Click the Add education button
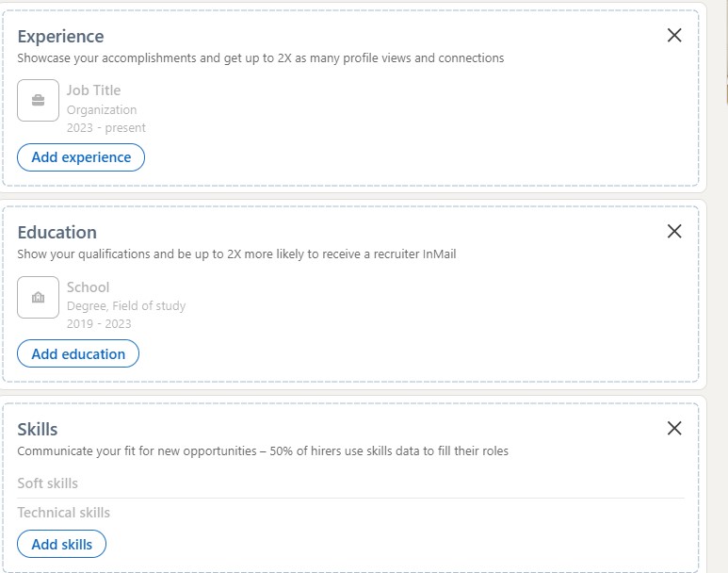Screen dimensions: 728x573 78,353
